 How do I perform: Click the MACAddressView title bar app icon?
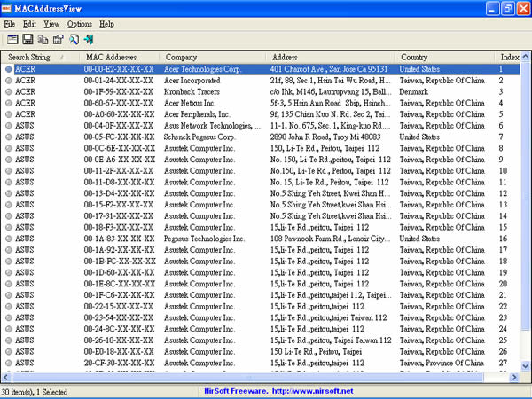coord(10,8)
